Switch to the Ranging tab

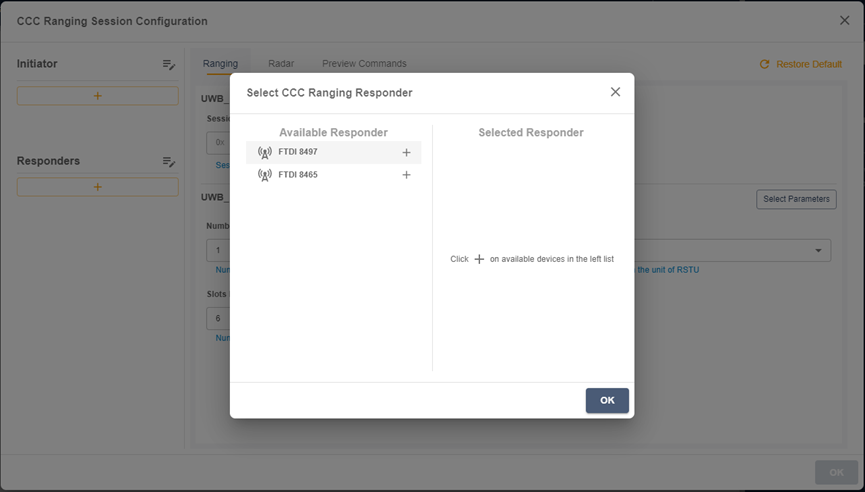[220, 64]
